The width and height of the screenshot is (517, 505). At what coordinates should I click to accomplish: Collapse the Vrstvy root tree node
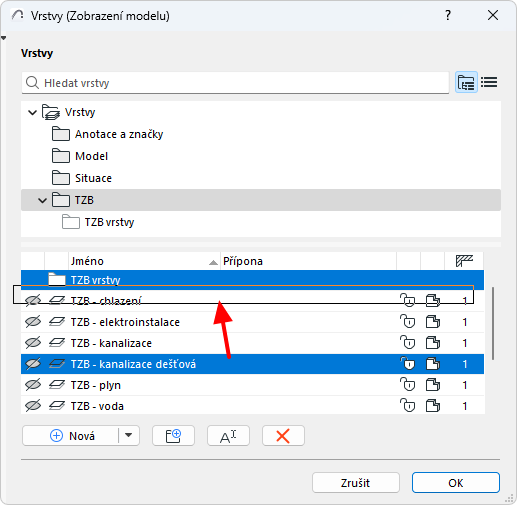point(32,112)
